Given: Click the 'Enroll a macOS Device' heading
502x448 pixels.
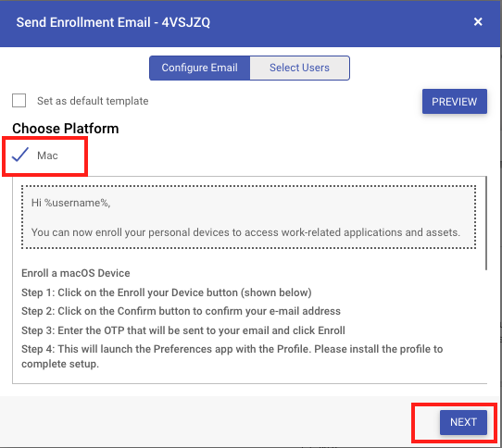Looking at the screenshot, I should [76, 273].
